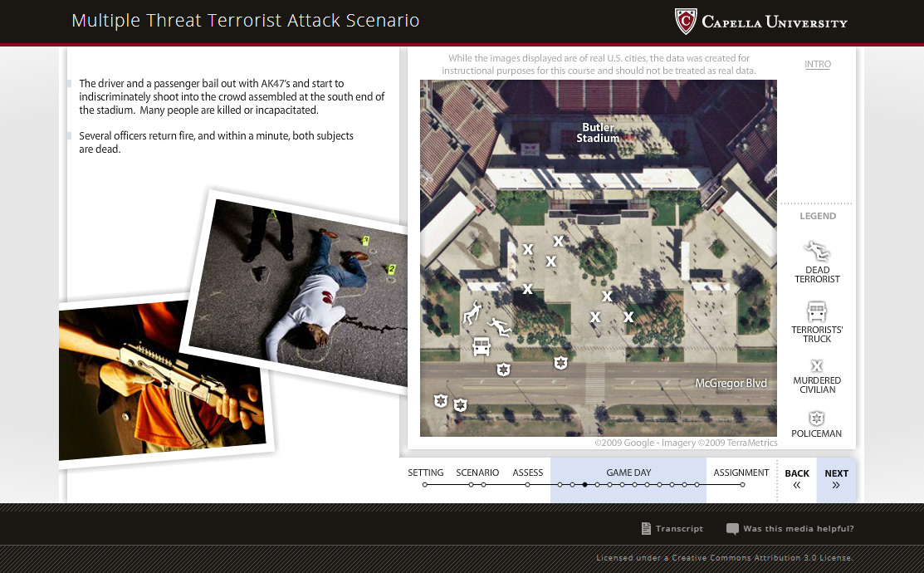Jump to the first Game Day timeline dot

coord(560,485)
